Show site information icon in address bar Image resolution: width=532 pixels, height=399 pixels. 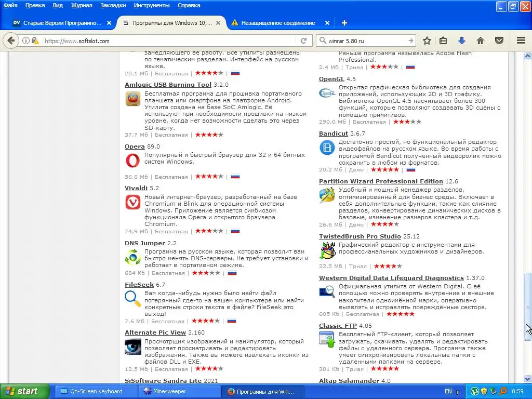coord(26,41)
